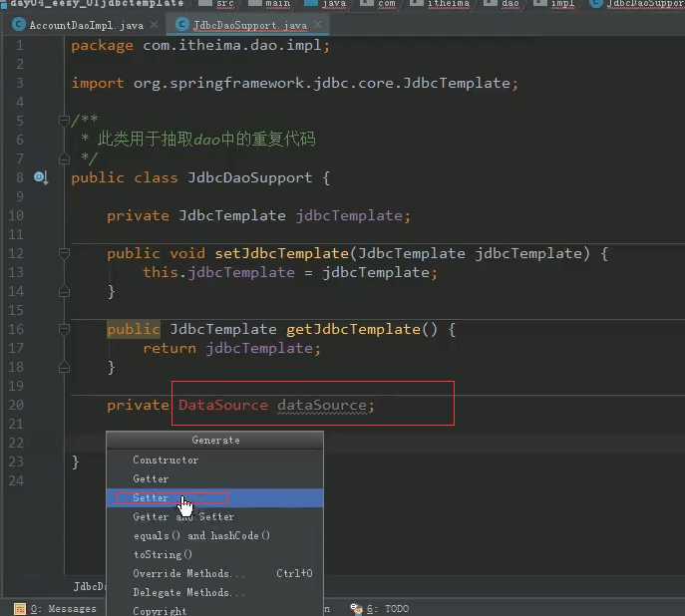Choose equals() and hashCode() option
685x616 pixels.
[201, 535]
